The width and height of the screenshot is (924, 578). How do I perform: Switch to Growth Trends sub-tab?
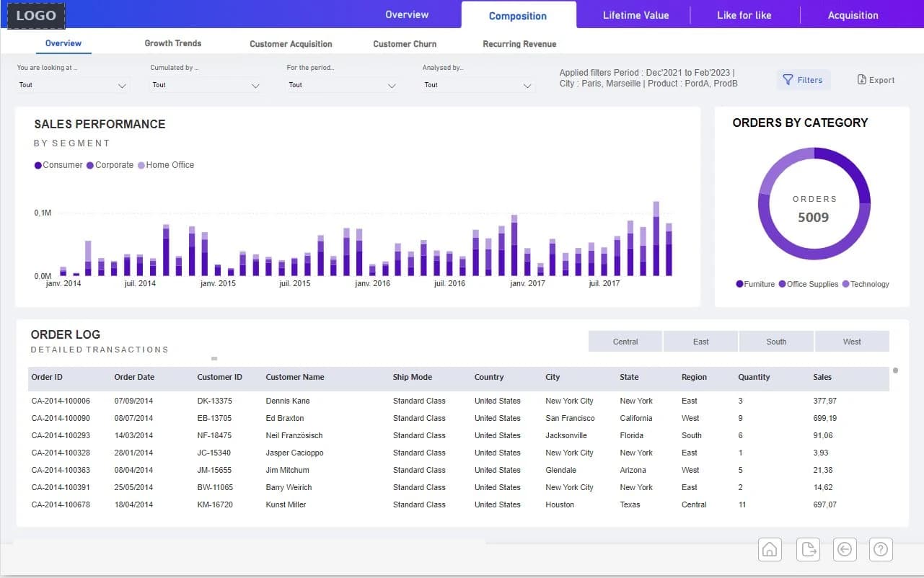coord(173,43)
